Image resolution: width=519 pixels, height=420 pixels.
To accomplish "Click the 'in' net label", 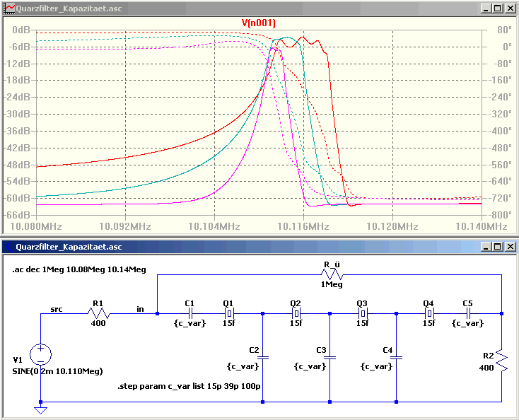I will (x=140, y=309).
